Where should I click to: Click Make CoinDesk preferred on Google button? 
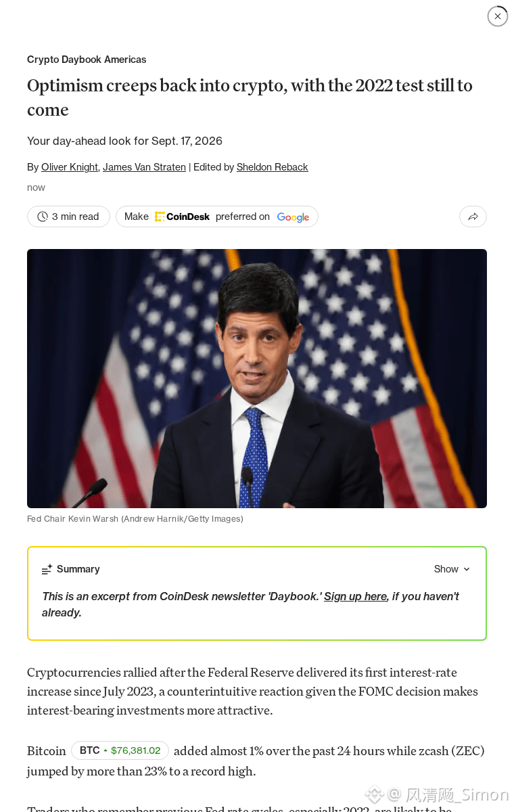click(x=217, y=217)
